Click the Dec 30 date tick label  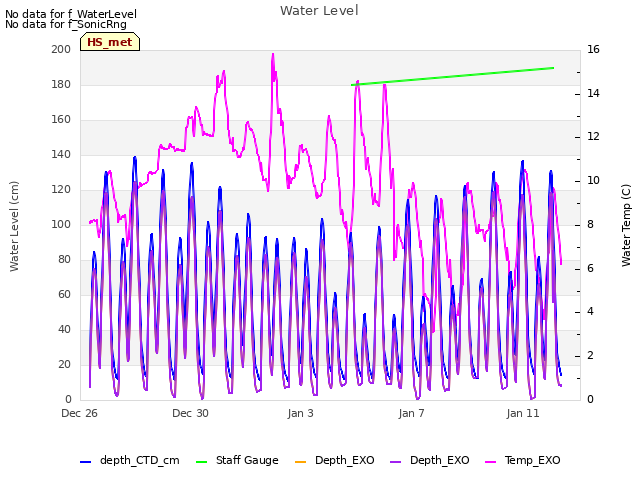coord(190,413)
